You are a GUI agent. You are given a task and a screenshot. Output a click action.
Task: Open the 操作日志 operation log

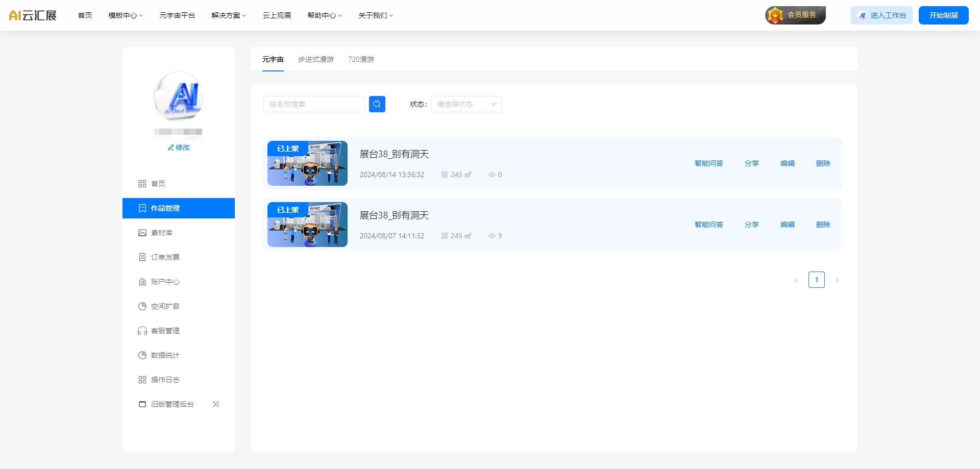(165, 379)
